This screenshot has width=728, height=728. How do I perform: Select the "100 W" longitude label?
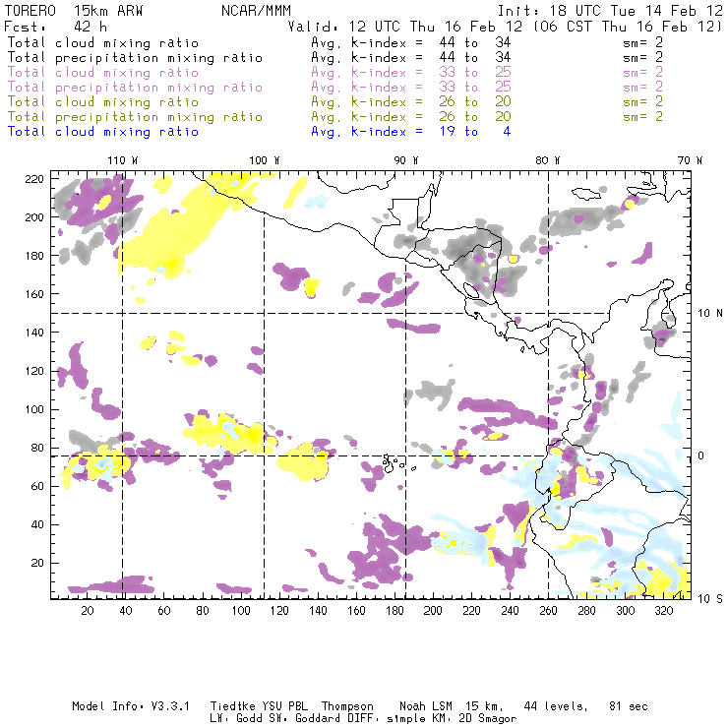coord(265,160)
